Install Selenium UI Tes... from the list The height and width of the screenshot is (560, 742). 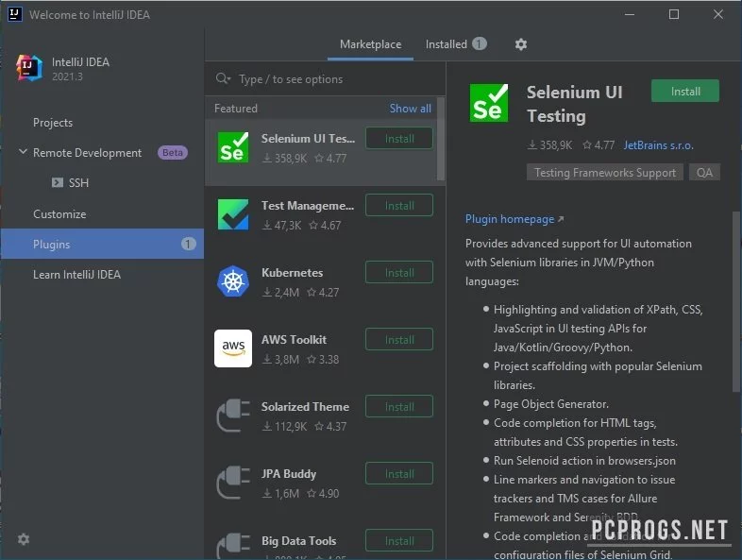coord(399,138)
